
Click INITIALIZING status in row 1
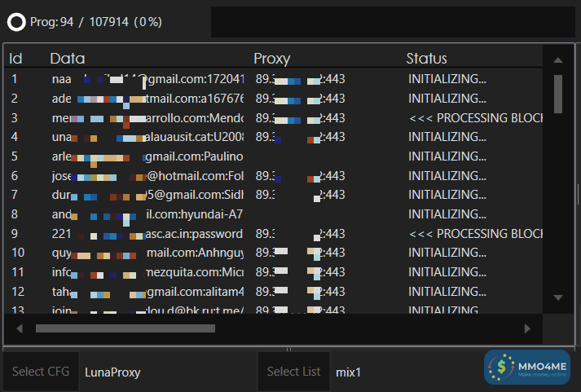447,79
